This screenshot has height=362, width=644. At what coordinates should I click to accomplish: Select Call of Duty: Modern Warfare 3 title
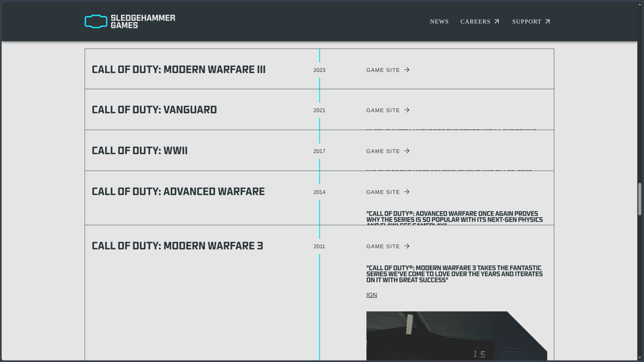point(177,246)
